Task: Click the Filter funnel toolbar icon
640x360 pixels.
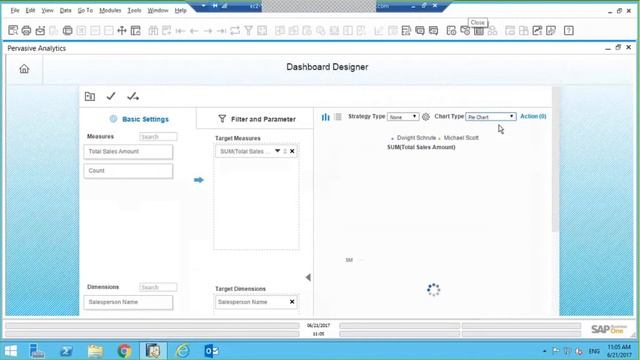Action: (249, 30)
